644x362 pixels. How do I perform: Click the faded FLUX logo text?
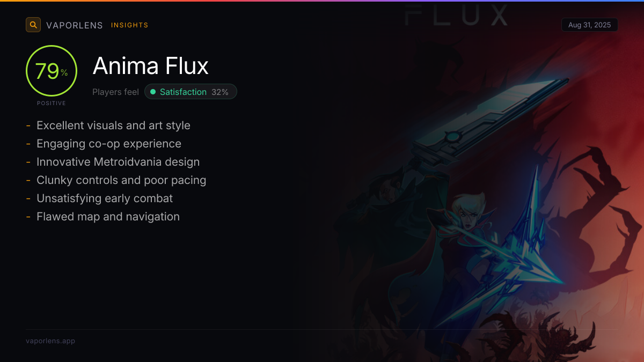456,15
